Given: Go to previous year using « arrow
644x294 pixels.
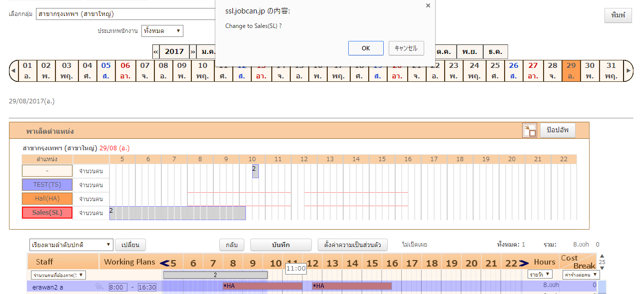Looking at the screenshot, I should (156, 52).
